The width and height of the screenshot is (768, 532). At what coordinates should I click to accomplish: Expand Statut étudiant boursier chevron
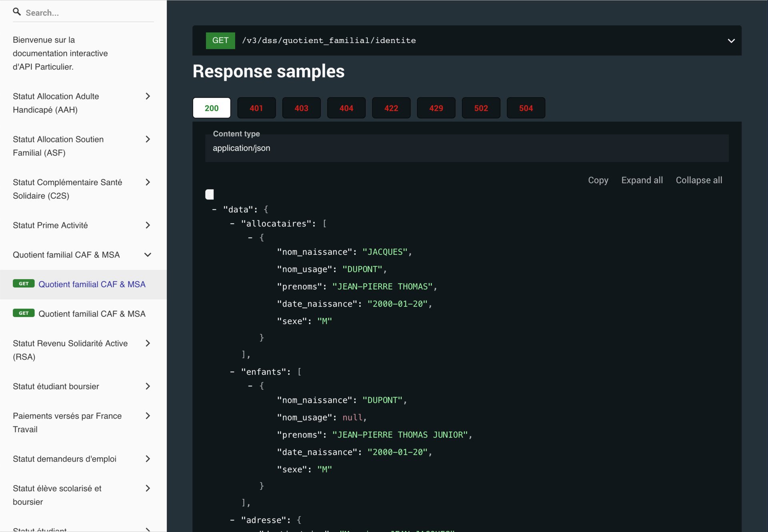(148, 386)
